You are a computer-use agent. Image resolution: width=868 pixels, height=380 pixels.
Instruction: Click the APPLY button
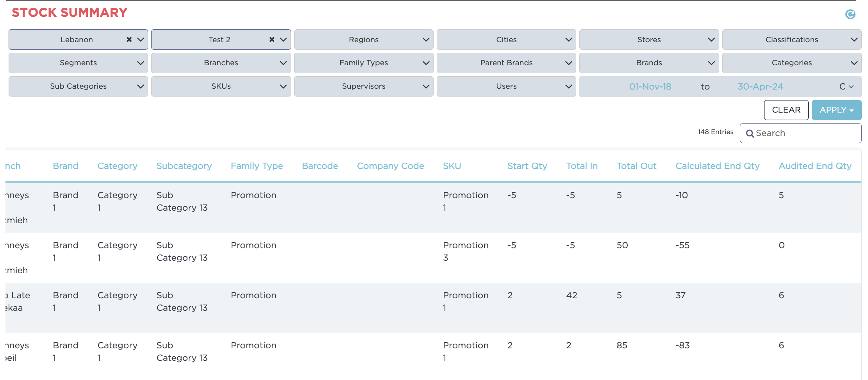pyautogui.click(x=836, y=110)
